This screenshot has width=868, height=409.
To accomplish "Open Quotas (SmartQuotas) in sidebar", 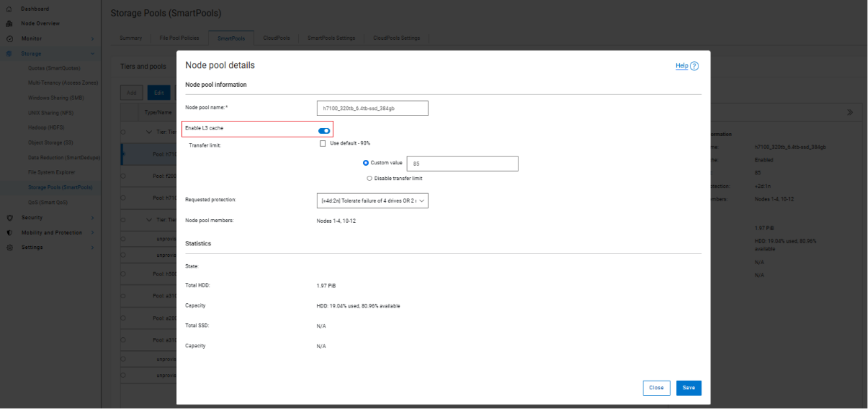I will pyautogui.click(x=54, y=68).
